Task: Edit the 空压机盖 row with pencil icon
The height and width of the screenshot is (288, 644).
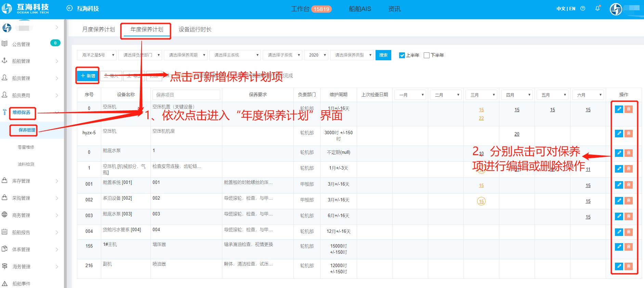Action: tap(619, 109)
